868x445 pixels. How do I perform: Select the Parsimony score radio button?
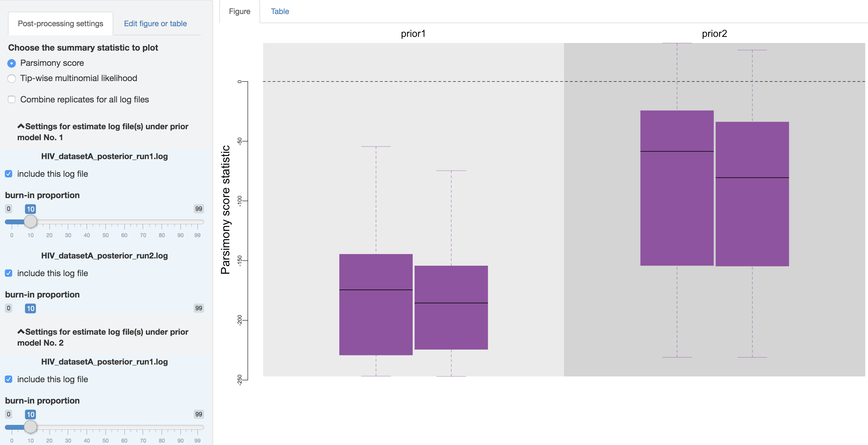(12, 63)
